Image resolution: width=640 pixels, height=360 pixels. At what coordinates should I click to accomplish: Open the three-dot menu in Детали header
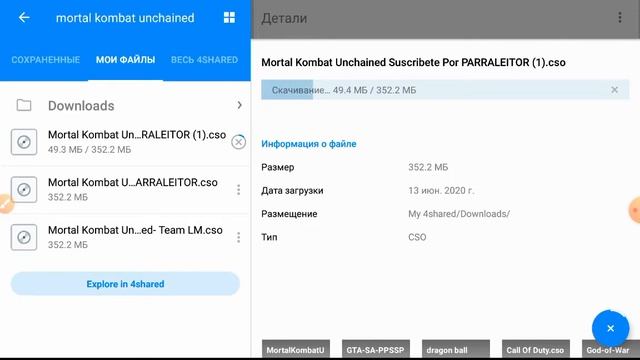coord(620,18)
